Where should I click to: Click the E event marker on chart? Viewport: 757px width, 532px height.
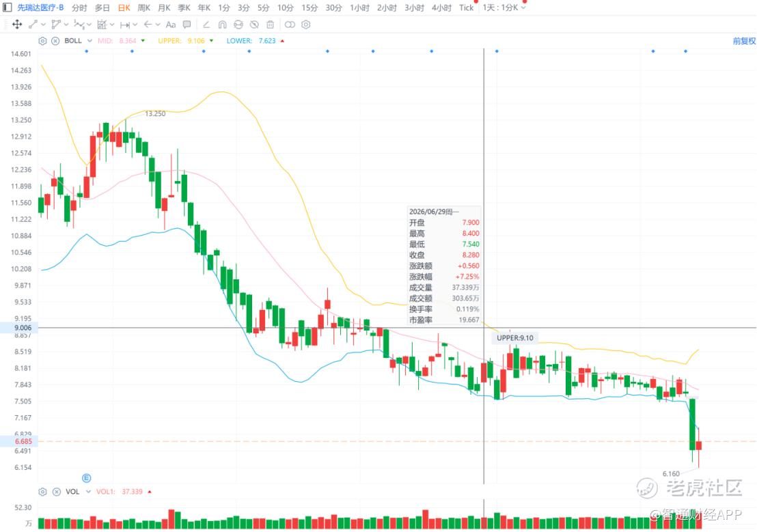86,478
